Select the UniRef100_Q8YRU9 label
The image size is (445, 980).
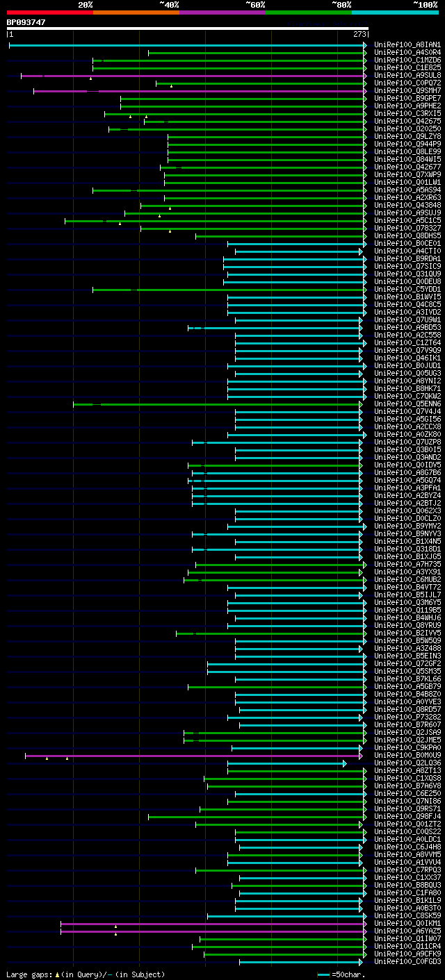pyautogui.click(x=407, y=626)
